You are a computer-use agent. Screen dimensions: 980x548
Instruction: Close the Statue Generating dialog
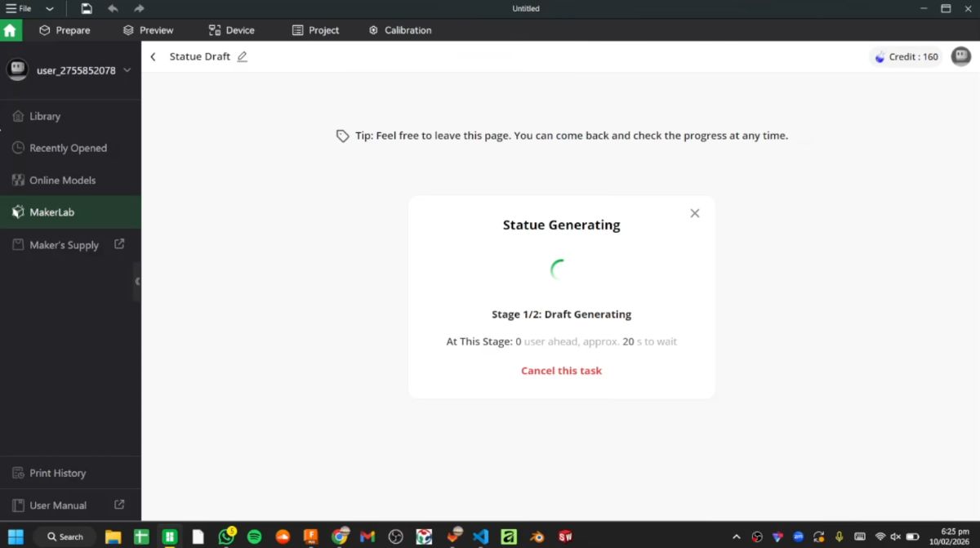tap(695, 213)
